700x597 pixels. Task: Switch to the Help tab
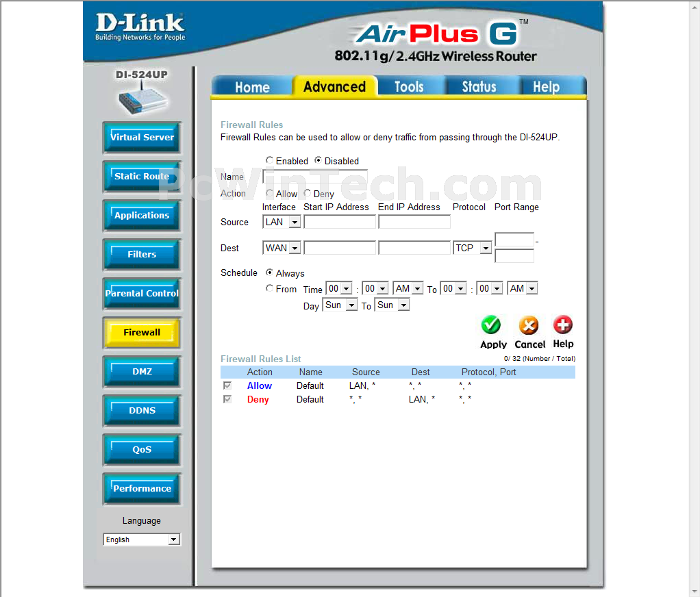[x=546, y=86]
